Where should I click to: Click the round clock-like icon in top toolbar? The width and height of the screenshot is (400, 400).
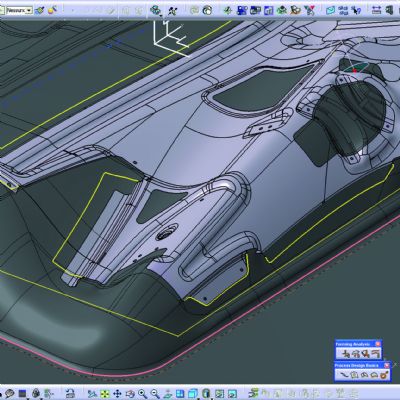[207, 11]
